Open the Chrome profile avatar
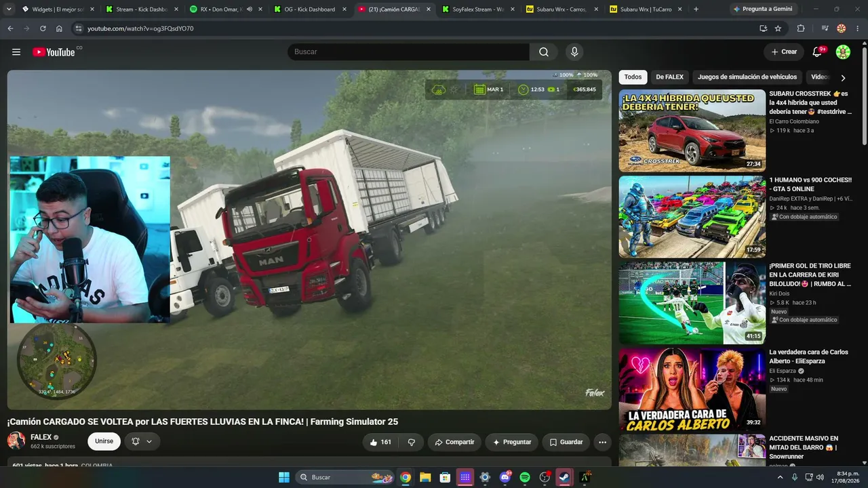The width and height of the screenshot is (868, 488). pyautogui.click(x=842, y=28)
